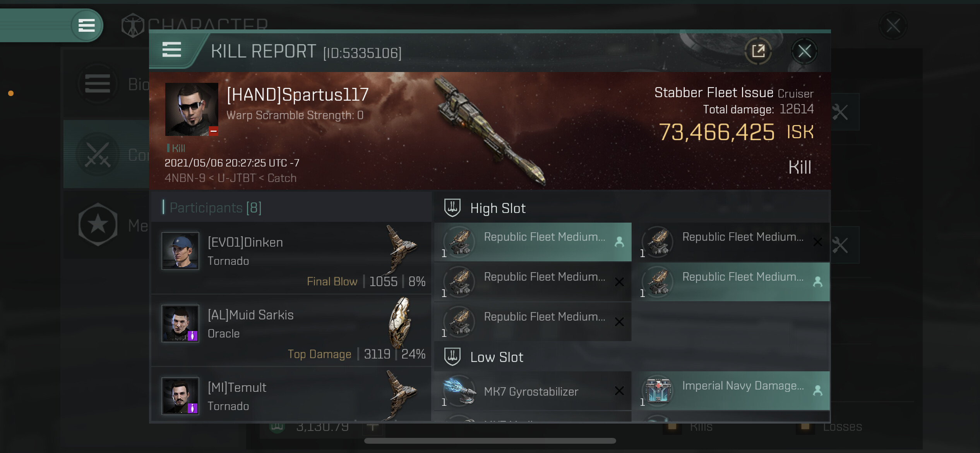The height and width of the screenshot is (453, 980).
Task: Select High Slot section icon
Action: coord(452,208)
